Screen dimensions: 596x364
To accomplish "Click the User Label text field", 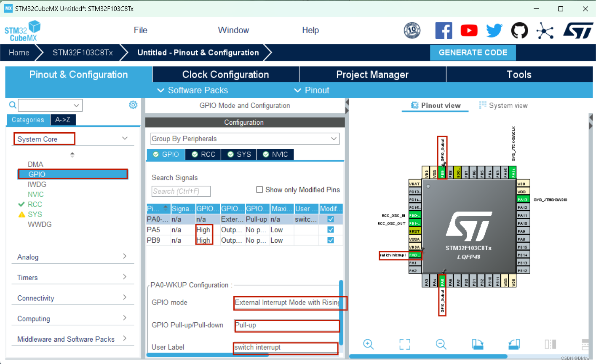I will (286, 348).
